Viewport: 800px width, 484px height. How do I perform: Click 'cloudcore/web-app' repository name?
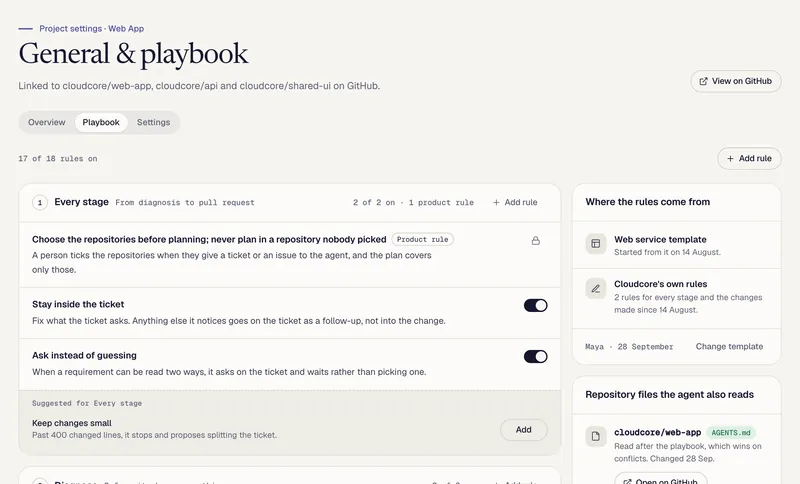point(658,432)
